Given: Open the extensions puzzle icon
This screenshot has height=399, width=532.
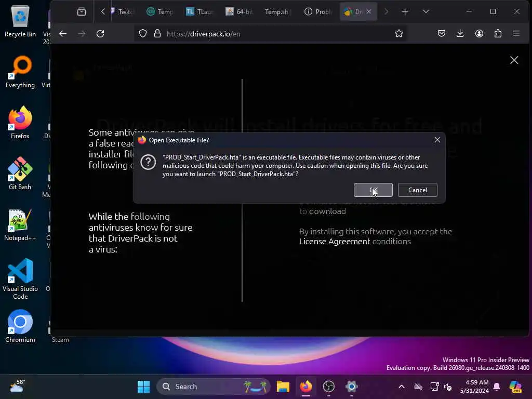Looking at the screenshot, I should coord(498,34).
